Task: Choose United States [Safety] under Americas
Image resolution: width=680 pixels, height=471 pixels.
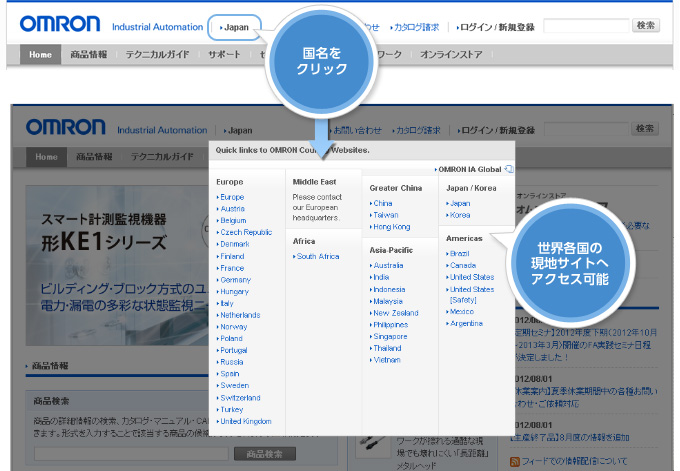Action: click(470, 294)
